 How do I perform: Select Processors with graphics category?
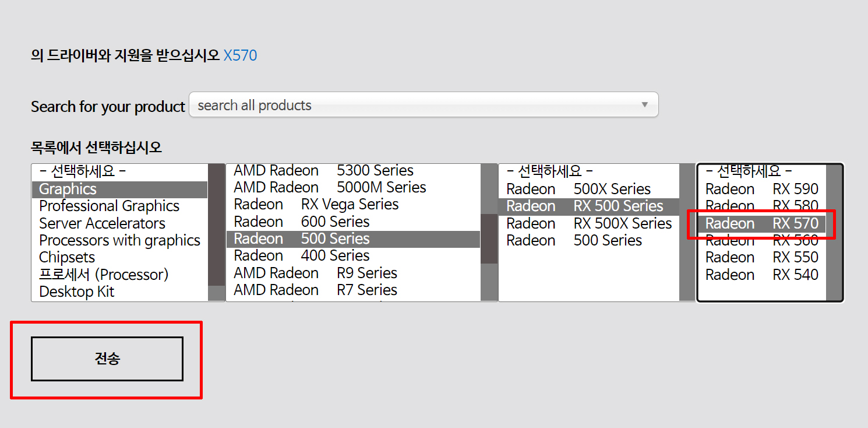pos(119,240)
